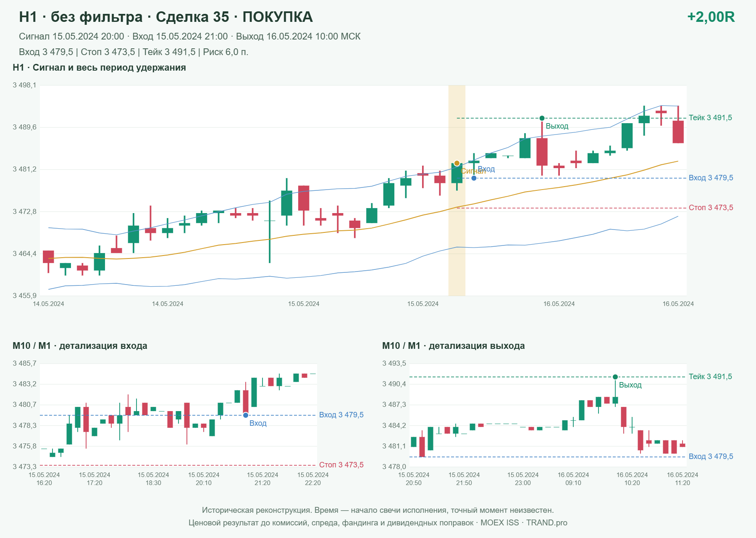Click 'Вход 3 479,5' label in exit detail chart
Image resolution: width=756 pixels, height=538 pixels.
[x=711, y=456]
